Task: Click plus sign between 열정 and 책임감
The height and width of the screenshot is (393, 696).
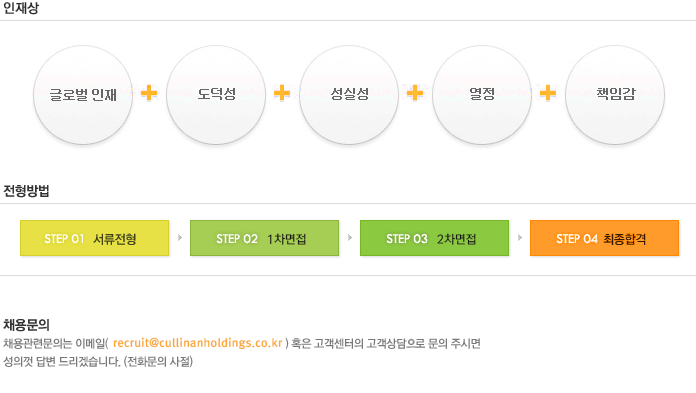Action: [548, 93]
